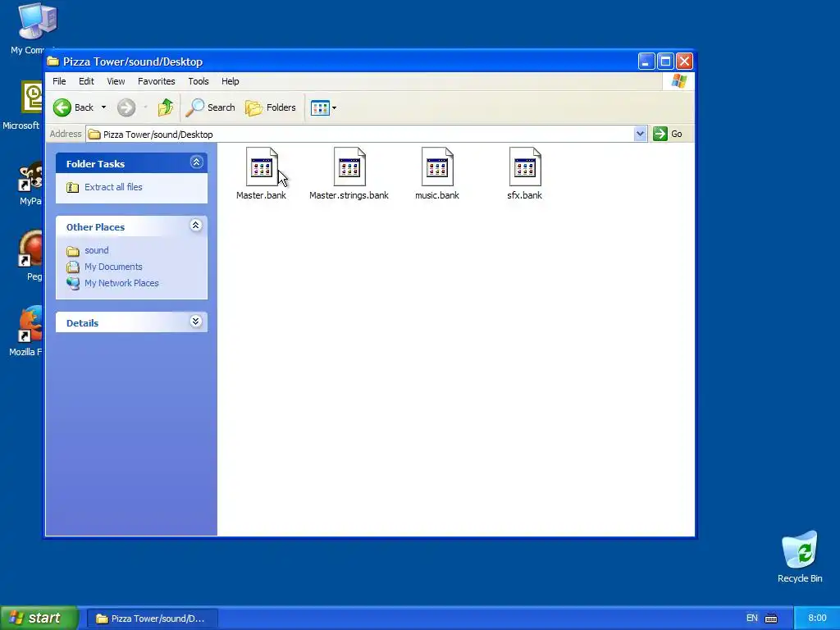Screen dimensions: 840x630
Task: Click the Pizza Tower taskbar button
Action: (152, 619)
